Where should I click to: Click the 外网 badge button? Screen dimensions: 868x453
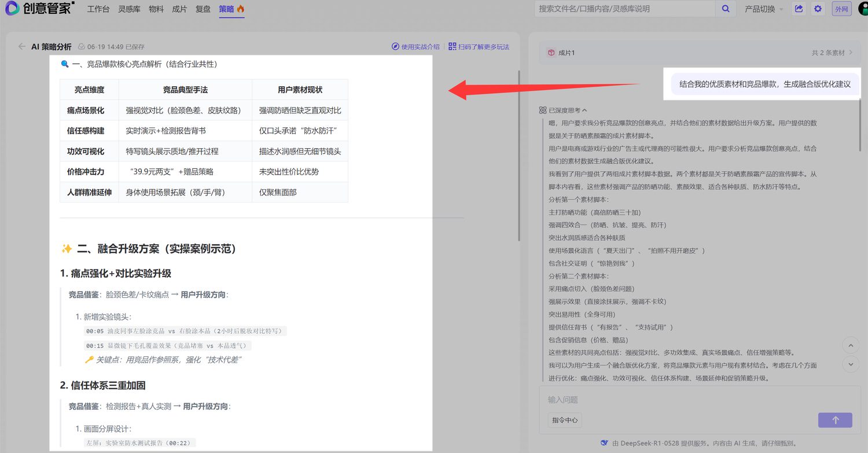pyautogui.click(x=841, y=9)
